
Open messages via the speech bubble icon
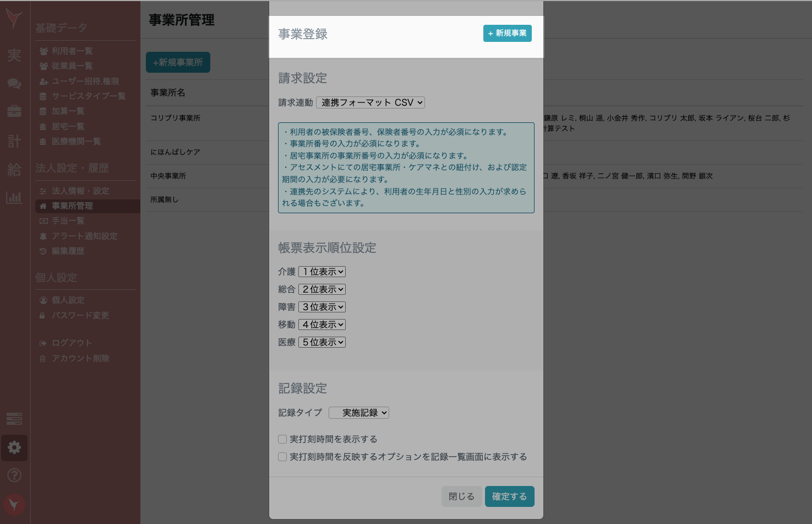coord(14,84)
